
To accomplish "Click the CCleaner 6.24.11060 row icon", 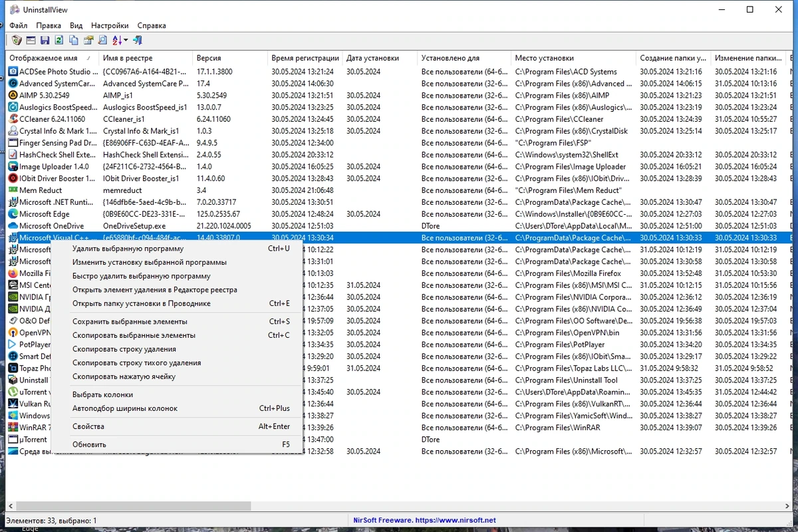I will click(x=13, y=119).
